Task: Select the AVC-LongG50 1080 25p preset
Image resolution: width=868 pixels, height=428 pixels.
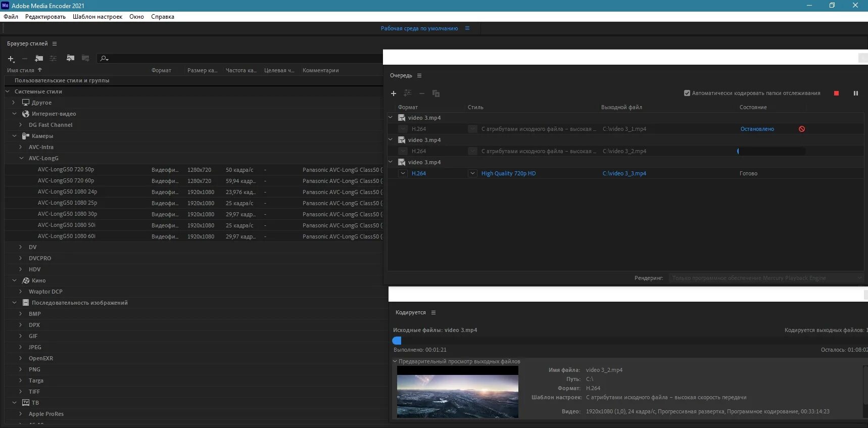Action: click(x=67, y=203)
